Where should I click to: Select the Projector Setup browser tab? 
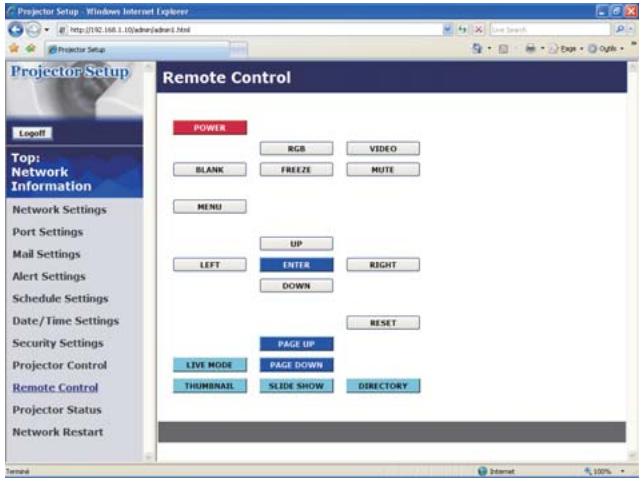(137, 50)
